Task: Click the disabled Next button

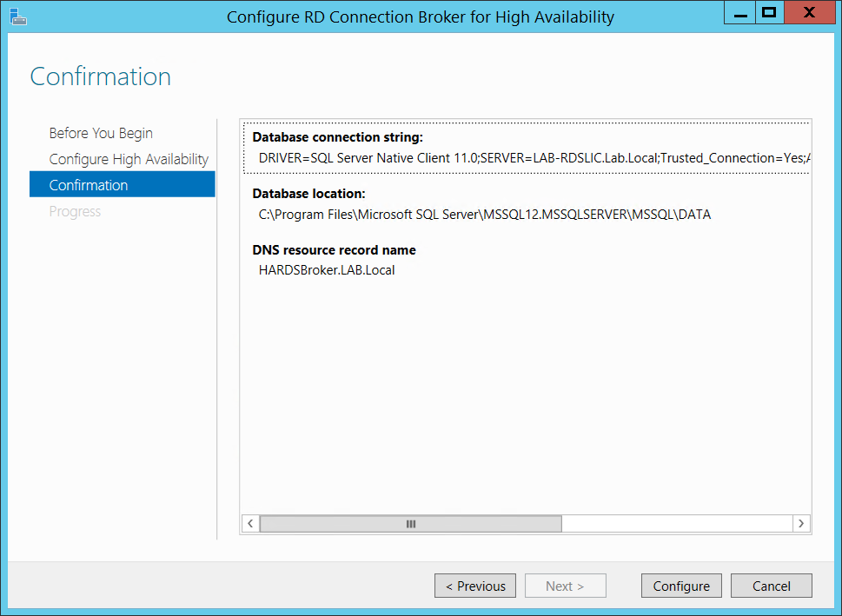Action: (x=565, y=586)
